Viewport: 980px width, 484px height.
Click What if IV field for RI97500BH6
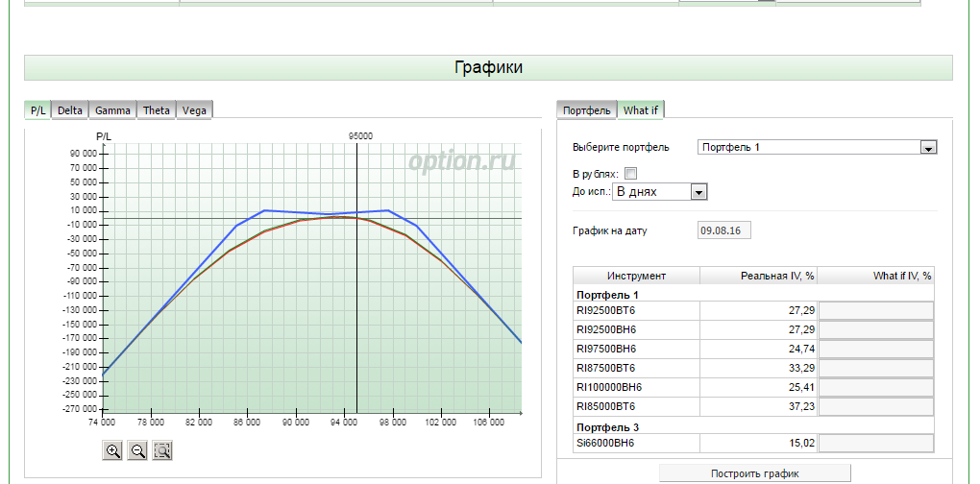click(x=876, y=350)
